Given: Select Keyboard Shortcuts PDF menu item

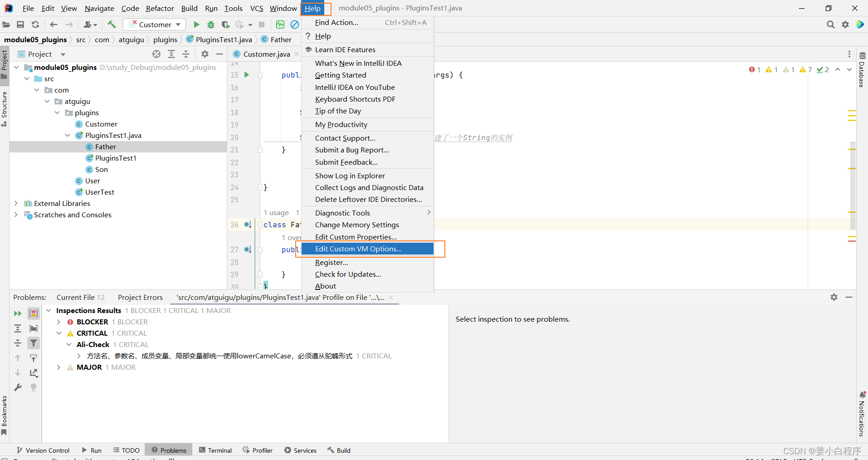Looking at the screenshot, I should 367,99.
